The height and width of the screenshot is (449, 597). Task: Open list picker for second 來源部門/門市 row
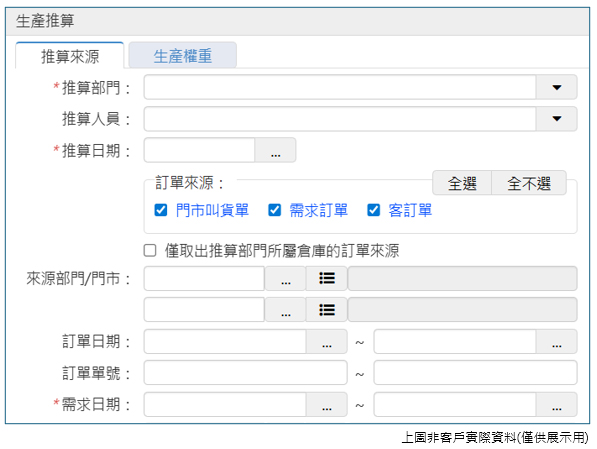point(327,310)
